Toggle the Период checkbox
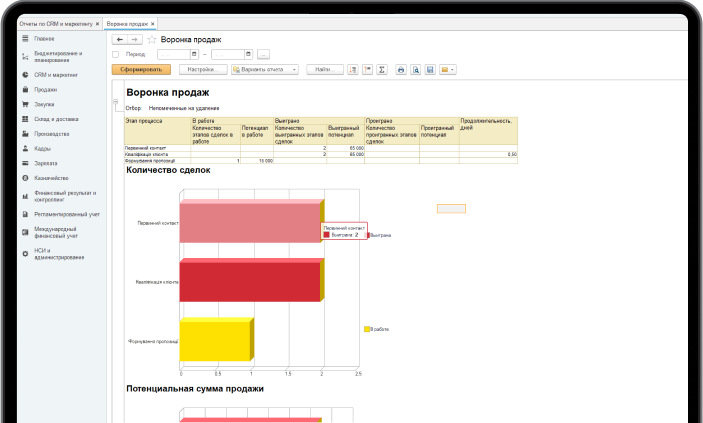Viewport: 703px width, 423px height. click(115, 54)
